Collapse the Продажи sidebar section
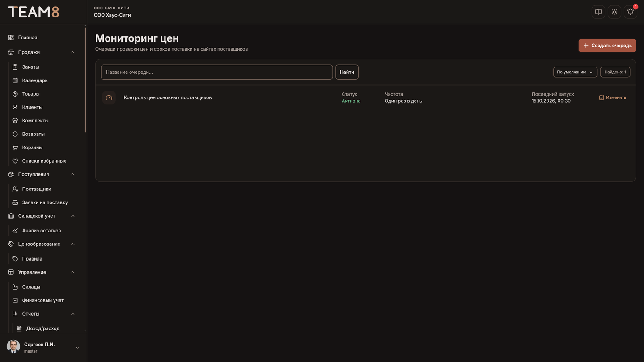 pyautogui.click(x=73, y=52)
